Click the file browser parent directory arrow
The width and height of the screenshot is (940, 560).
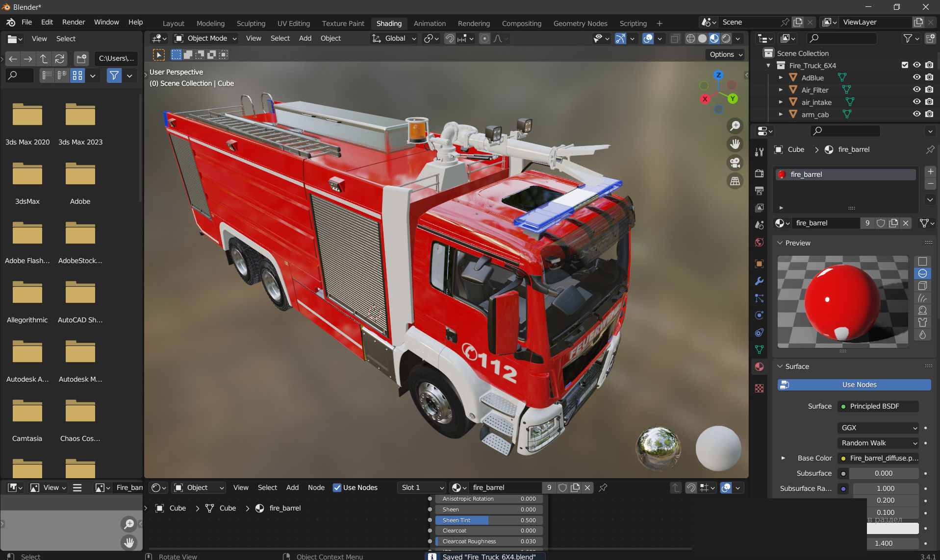[x=44, y=59]
